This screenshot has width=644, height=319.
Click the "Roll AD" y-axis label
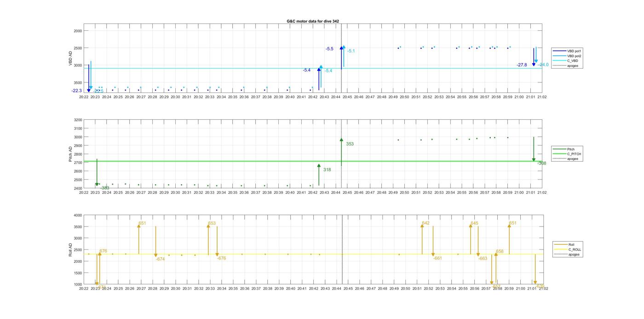click(x=71, y=250)
